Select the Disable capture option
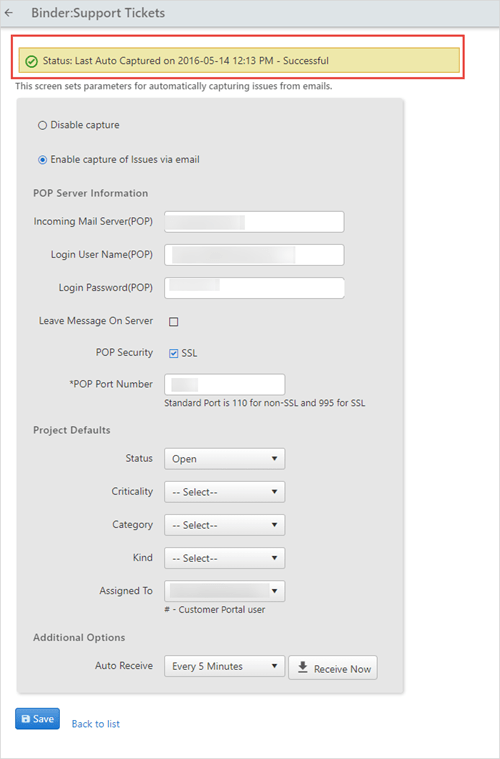Image resolution: width=500 pixels, height=759 pixels. [43, 125]
